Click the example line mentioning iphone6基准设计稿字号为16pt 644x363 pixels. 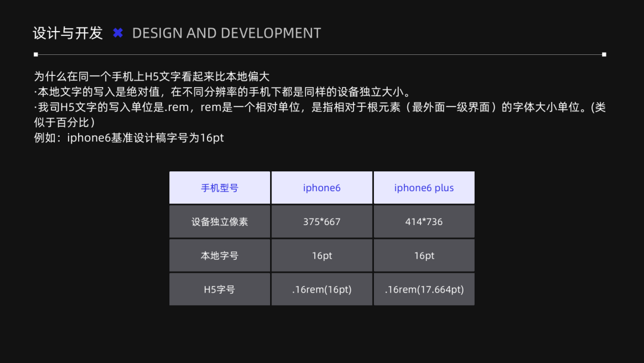(x=129, y=138)
